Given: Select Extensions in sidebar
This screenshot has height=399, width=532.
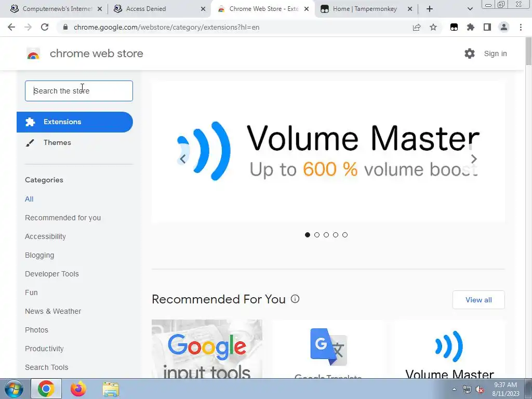Looking at the screenshot, I should tap(75, 122).
